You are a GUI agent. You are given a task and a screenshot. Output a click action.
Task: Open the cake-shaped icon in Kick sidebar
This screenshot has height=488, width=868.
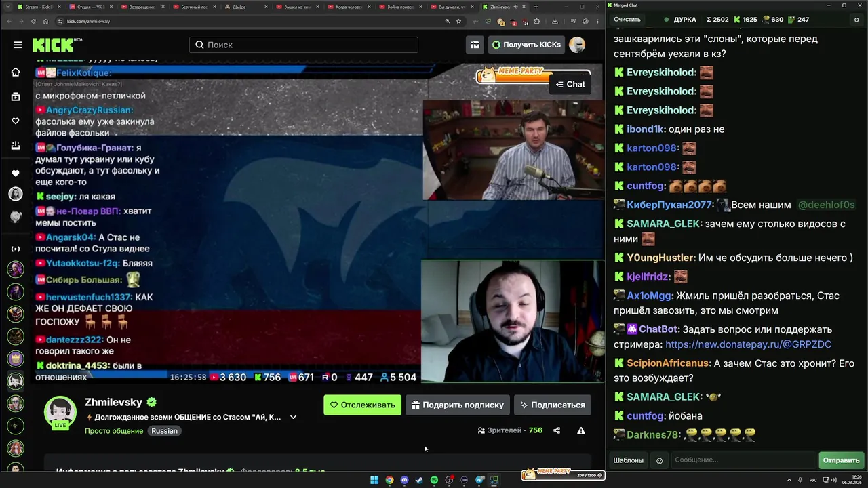[x=16, y=146]
